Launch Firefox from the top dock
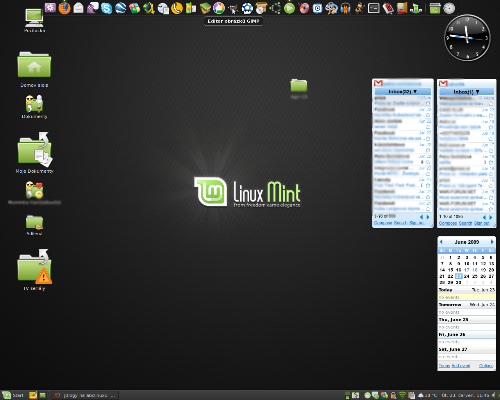Image resolution: width=500 pixels, height=400 pixels. 64,8
